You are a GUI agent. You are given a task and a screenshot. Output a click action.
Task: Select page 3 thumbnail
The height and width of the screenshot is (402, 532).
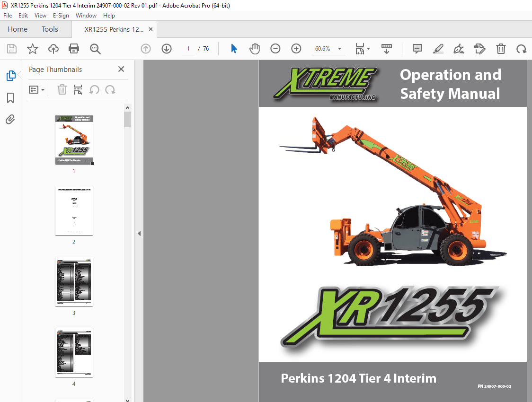(x=74, y=282)
